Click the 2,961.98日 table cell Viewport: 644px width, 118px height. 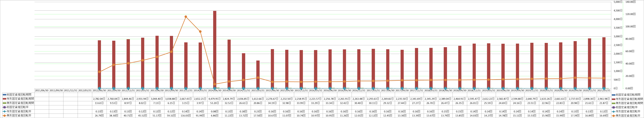[x=604, y=99]
